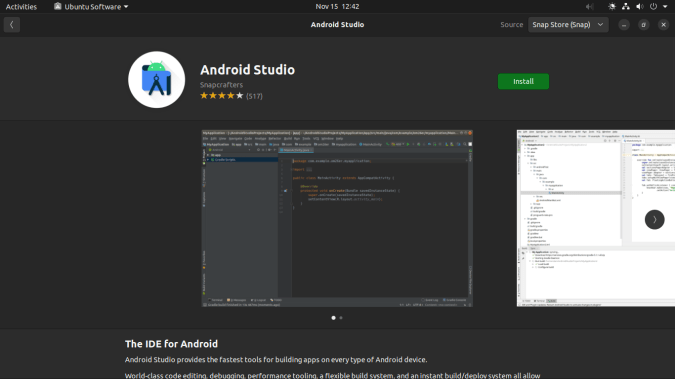Screen dimensions: 675x379
Task: Maximize the Ubuntu Software window
Action: click(644, 25)
